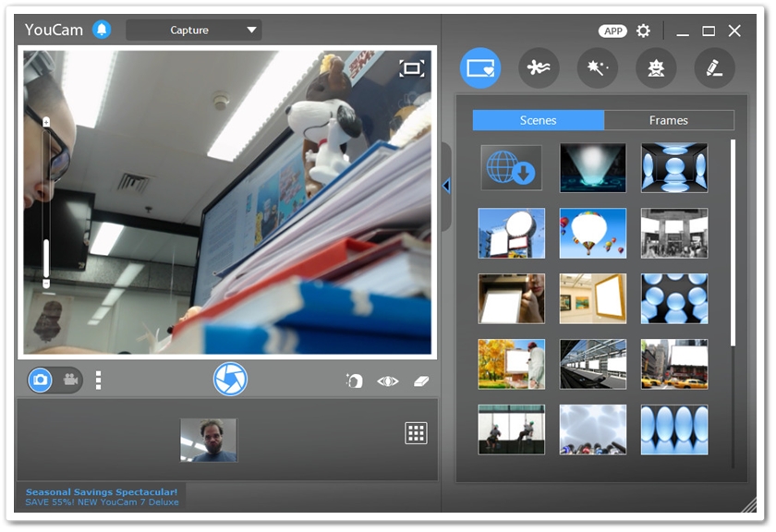The width and height of the screenshot is (776, 532).
Task: Switch to the Frames tab
Action: [669, 120]
